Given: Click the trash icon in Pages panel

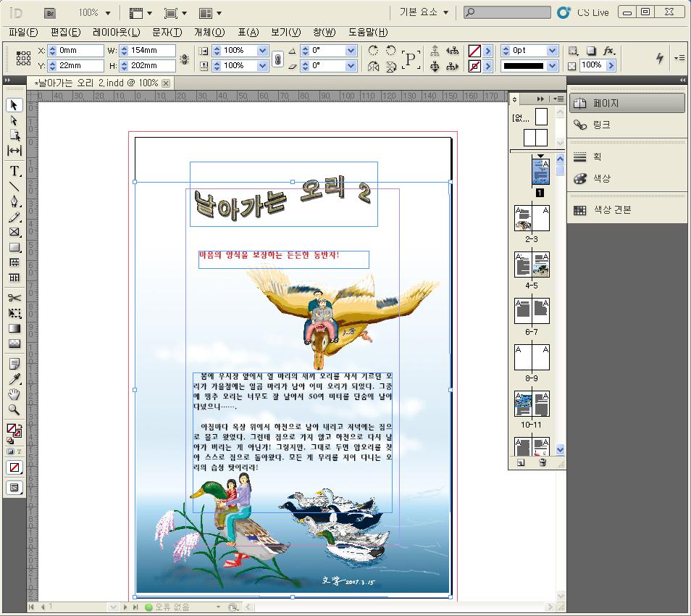Looking at the screenshot, I should (542, 462).
